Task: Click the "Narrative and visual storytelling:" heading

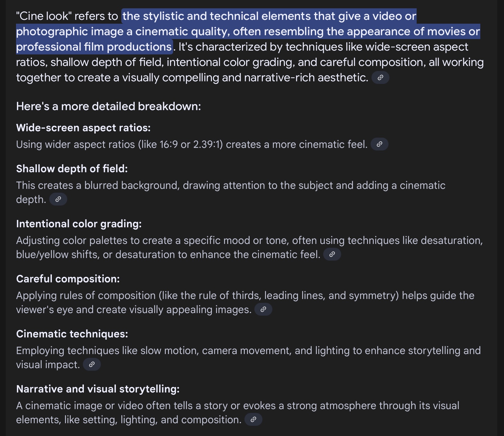Action: 98,389
